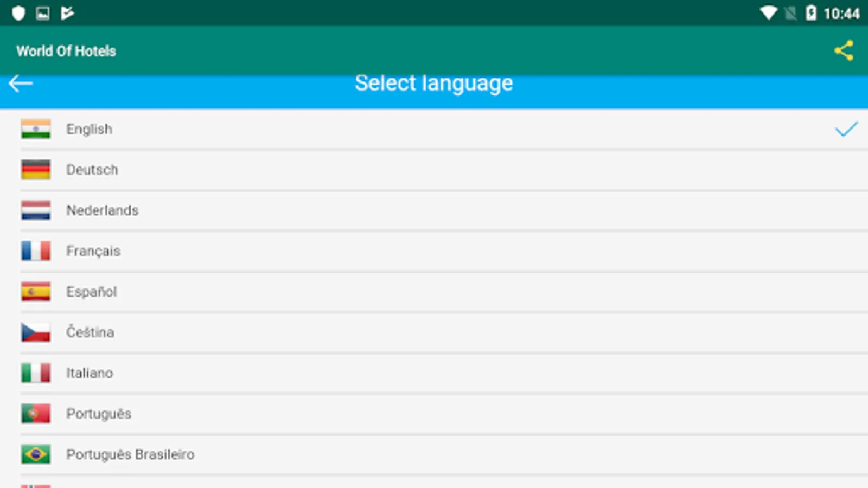This screenshot has width=868, height=488.
Task: Click the Czech flag icon
Action: click(x=36, y=332)
